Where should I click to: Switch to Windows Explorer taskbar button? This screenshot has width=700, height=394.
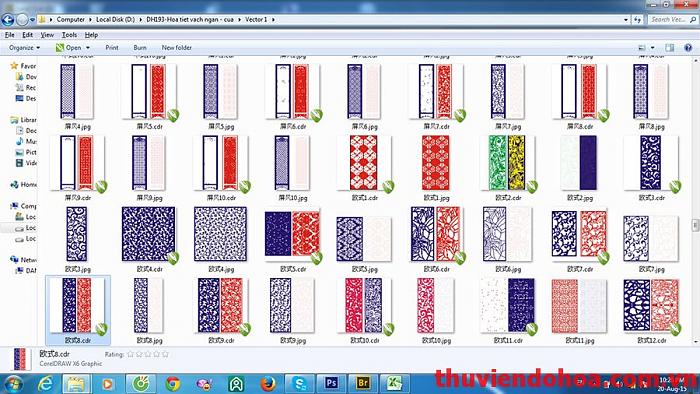click(x=75, y=384)
